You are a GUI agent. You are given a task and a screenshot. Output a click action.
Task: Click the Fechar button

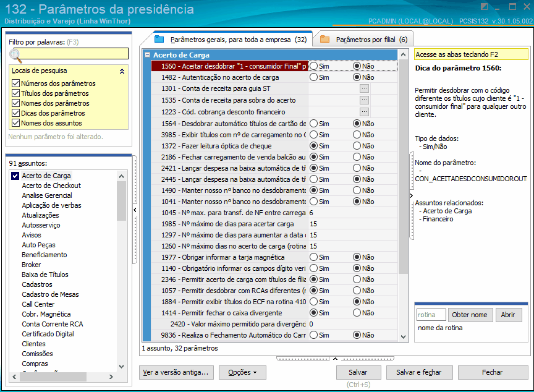[493, 372]
